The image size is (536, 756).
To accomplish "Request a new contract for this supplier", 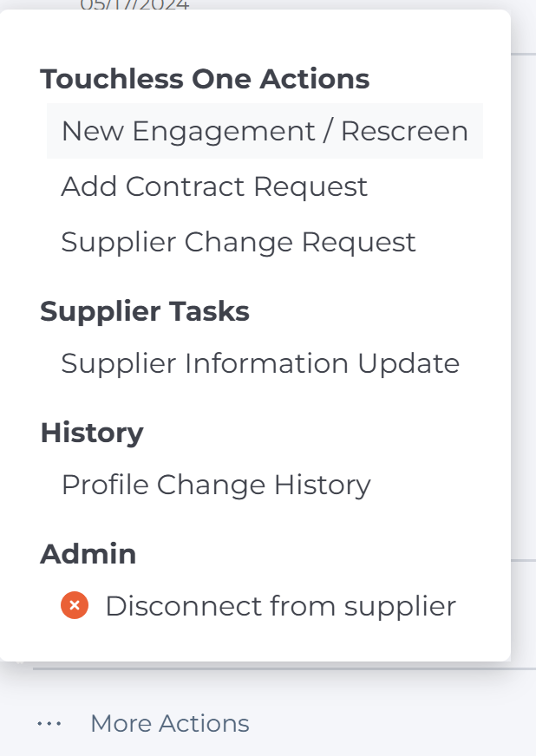I will click(x=213, y=186).
